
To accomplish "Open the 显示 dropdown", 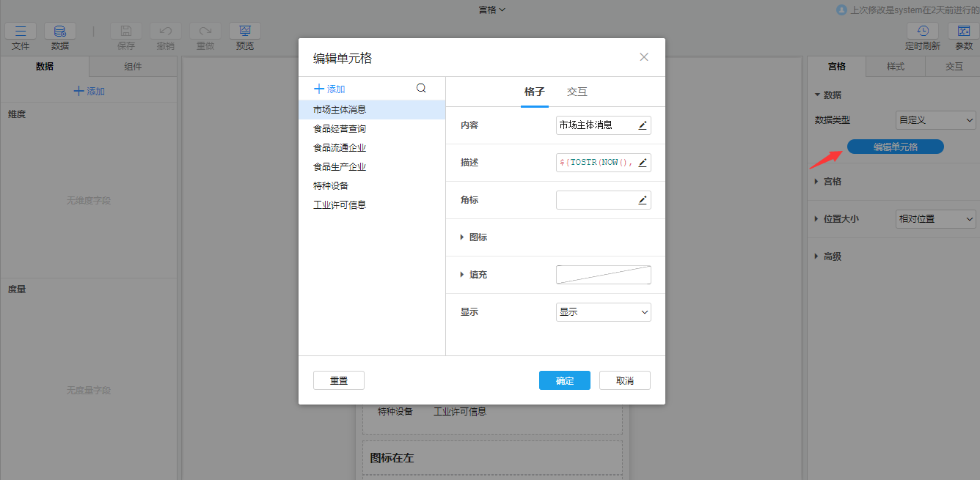I will (603, 311).
